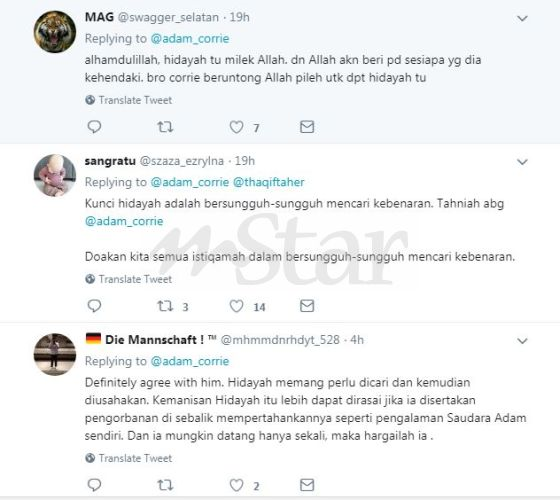This screenshot has height=500, width=560.
Task: View MAG's tiger profile picture
Action: point(55,32)
